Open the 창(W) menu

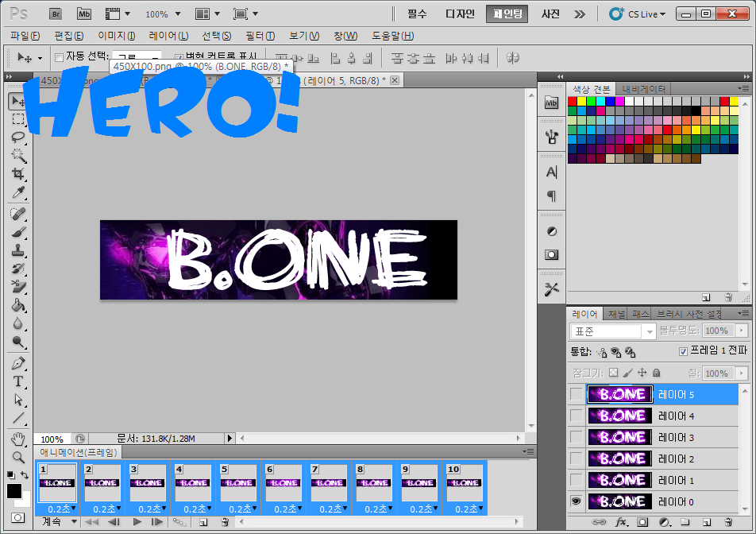(x=345, y=36)
